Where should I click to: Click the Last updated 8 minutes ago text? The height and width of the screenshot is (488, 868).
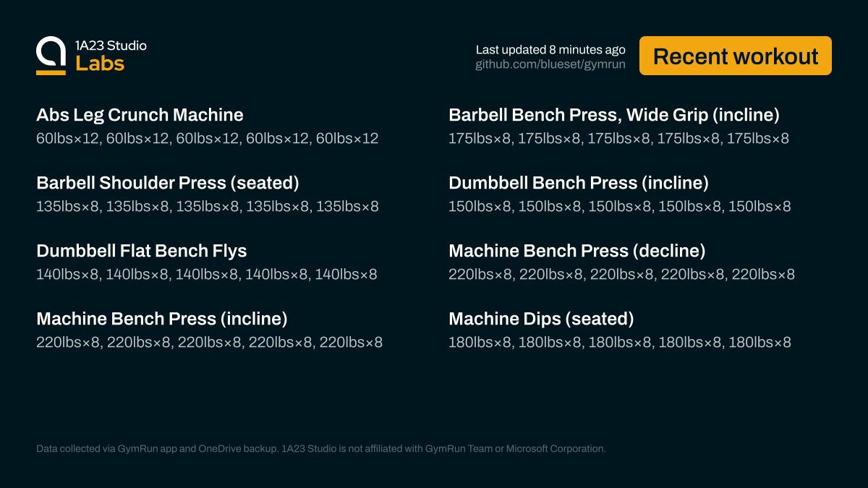click(550, 49)
